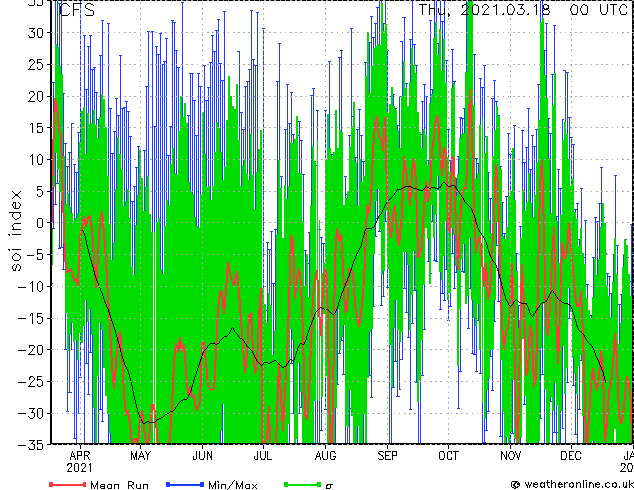Click the AUG x-axis month label

pyautogui.click(x=325, y=456)
